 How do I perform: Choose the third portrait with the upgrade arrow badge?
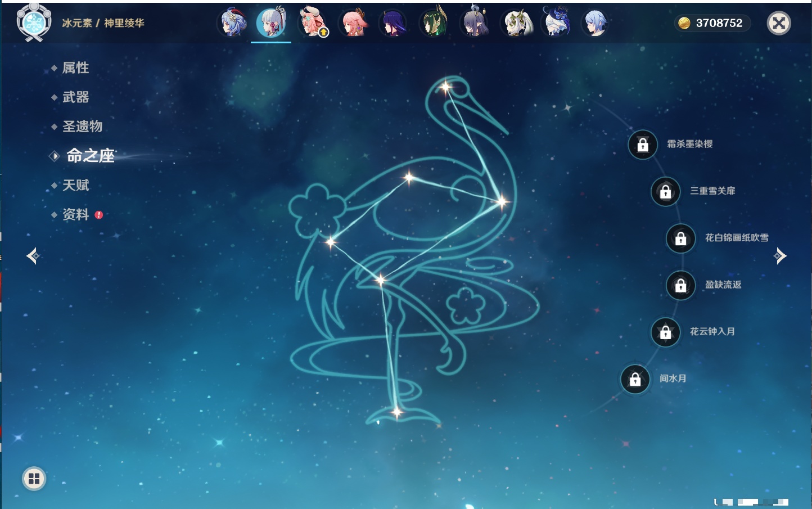pyautogui.click(x=313, y=22)
